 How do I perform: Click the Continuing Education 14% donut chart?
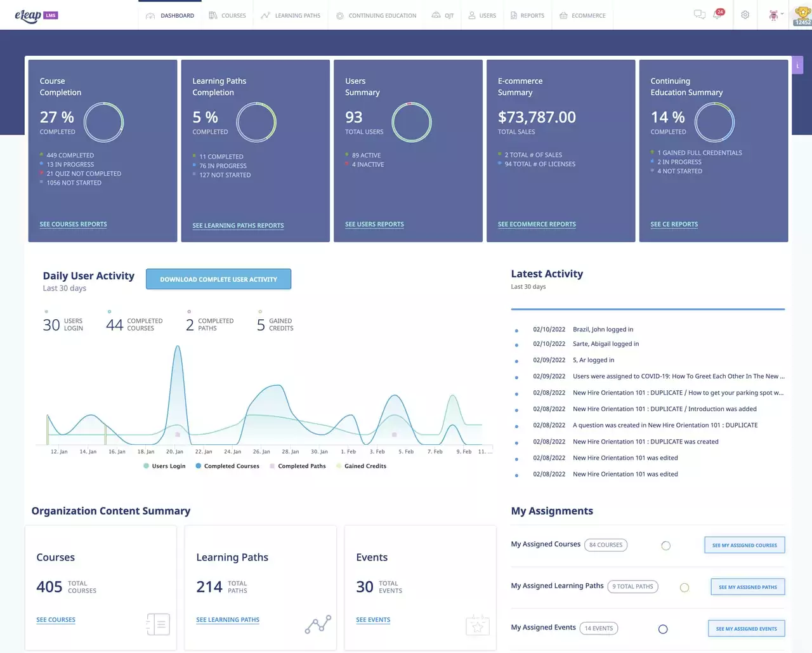(x=714, y=122)
